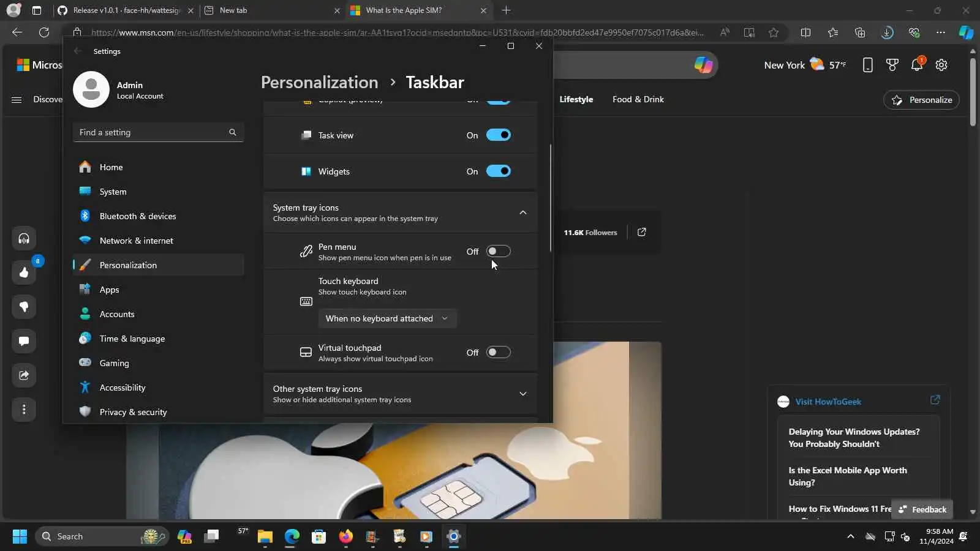Open MSN hamburger menu beside Discover
The width and height of the screenshot is (980, 551).
click(x=17, y=100)
